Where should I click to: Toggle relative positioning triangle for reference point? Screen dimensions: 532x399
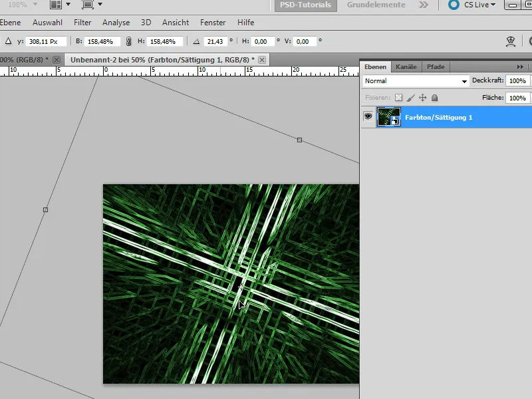coord(9,41)
